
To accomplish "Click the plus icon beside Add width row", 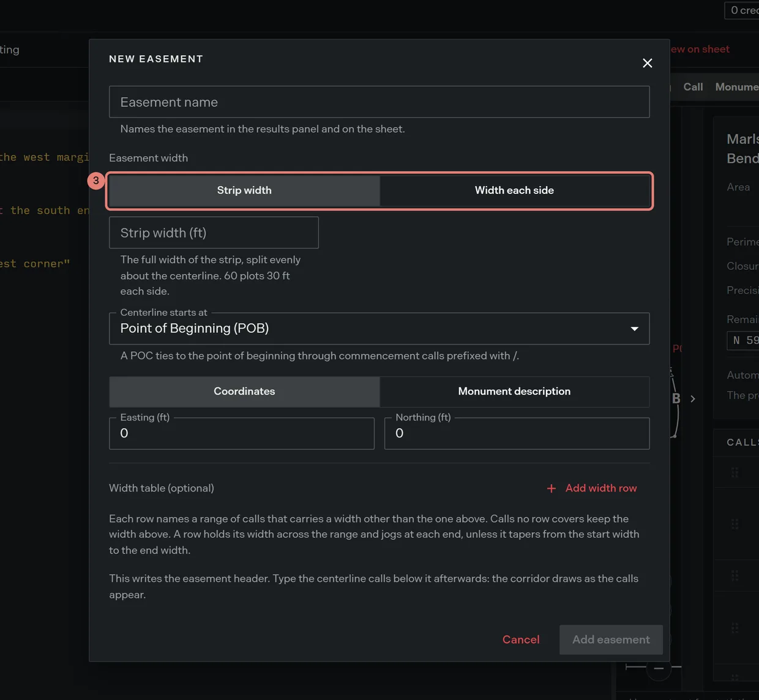I will (551, 488).
